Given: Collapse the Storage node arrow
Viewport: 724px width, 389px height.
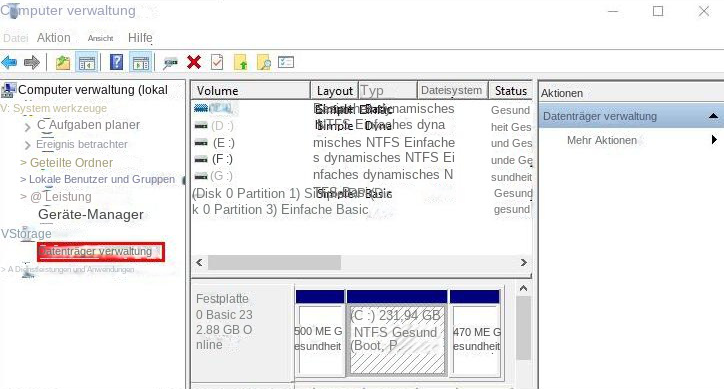Looking at the screenshot, I should coord(4,234).
